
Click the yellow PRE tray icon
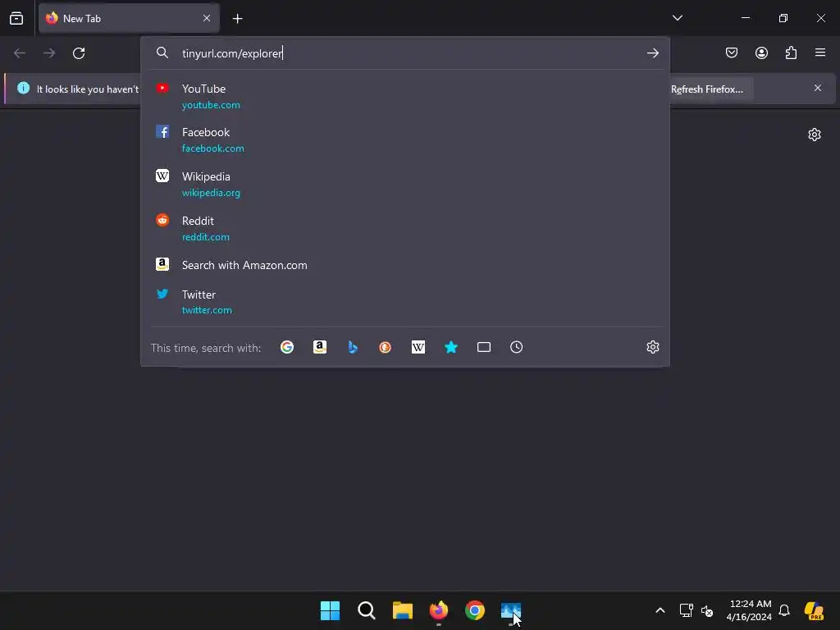815,610
